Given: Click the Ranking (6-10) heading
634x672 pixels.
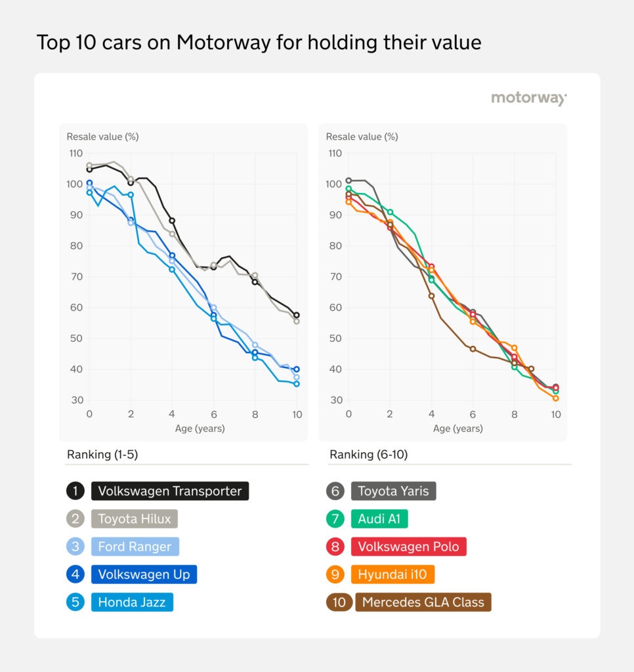Looking at the screenshot, I should [x=368, y=454].
